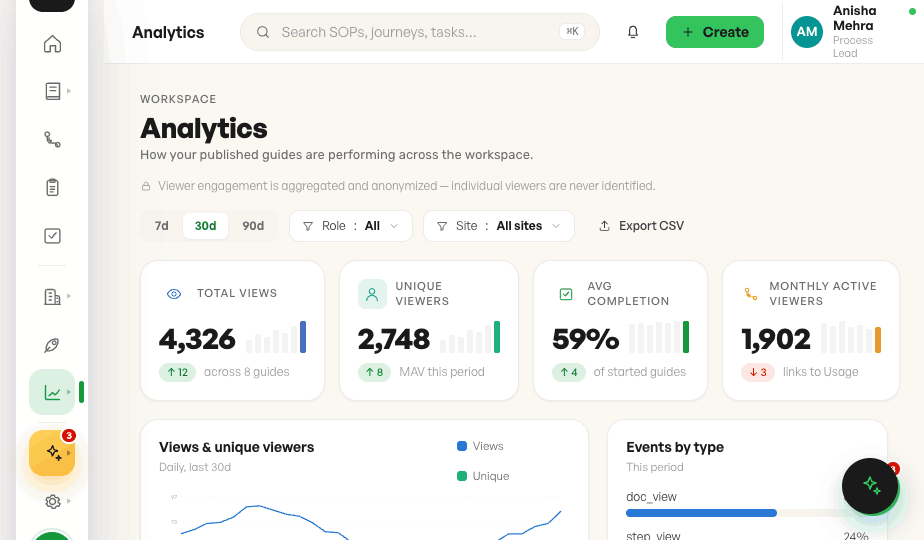
Task: Click the '4,326' total views value
Action: click(x=197, y=339)
